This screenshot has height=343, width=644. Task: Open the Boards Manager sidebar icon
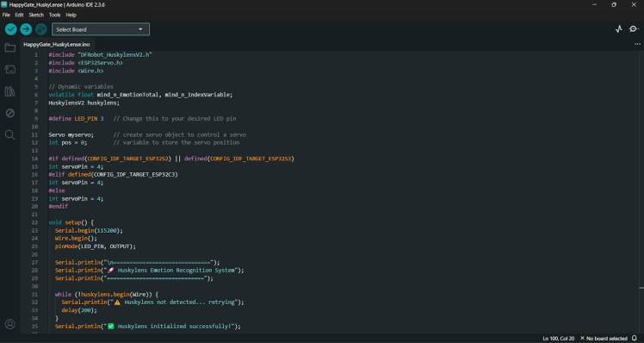coord(9,70)
